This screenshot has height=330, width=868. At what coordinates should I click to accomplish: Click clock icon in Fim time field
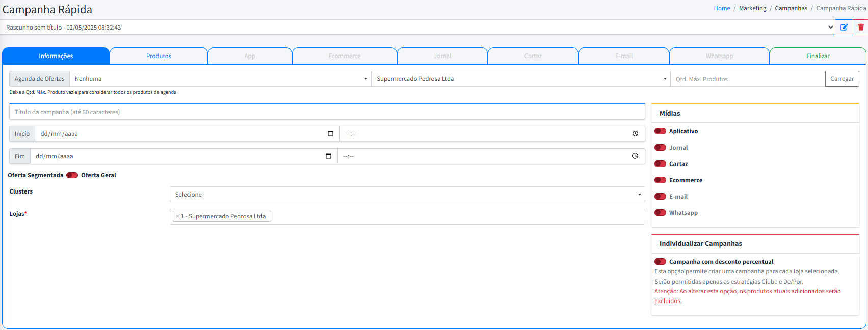(635, 156)
